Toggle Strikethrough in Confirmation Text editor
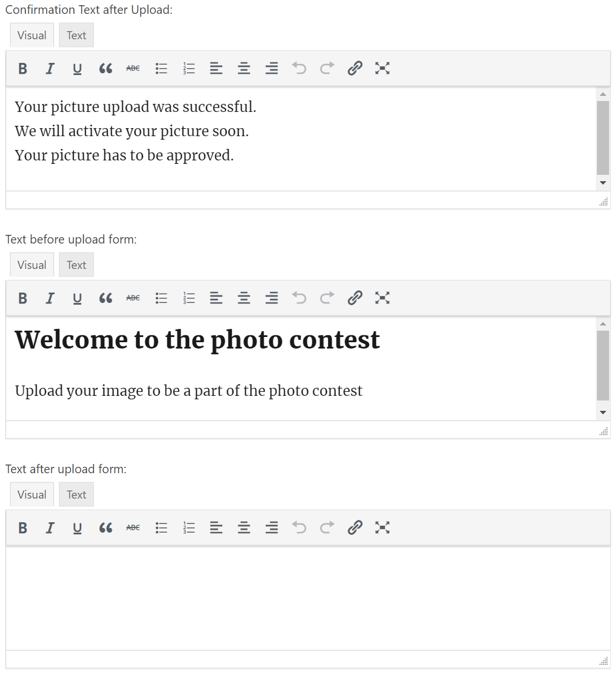Screen dimensions: 616x674 tap(133, 68)
